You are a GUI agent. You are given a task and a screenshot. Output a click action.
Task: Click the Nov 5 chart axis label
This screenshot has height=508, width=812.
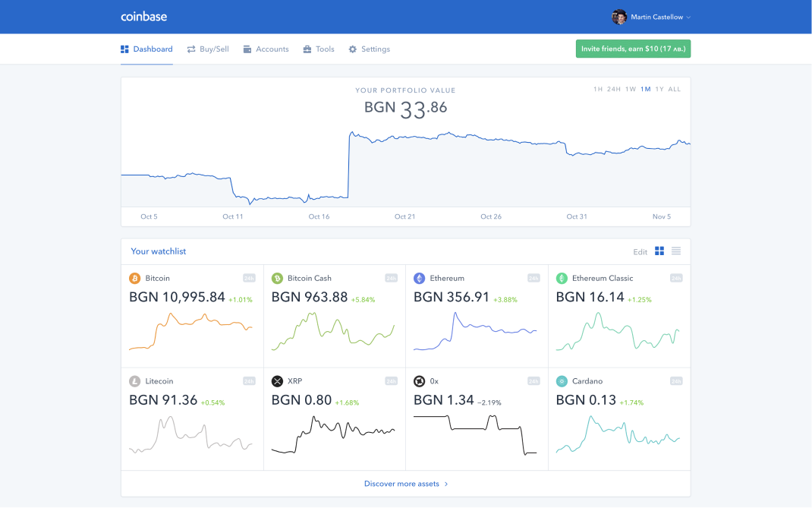pyautogui.click(x=661, y=216)
